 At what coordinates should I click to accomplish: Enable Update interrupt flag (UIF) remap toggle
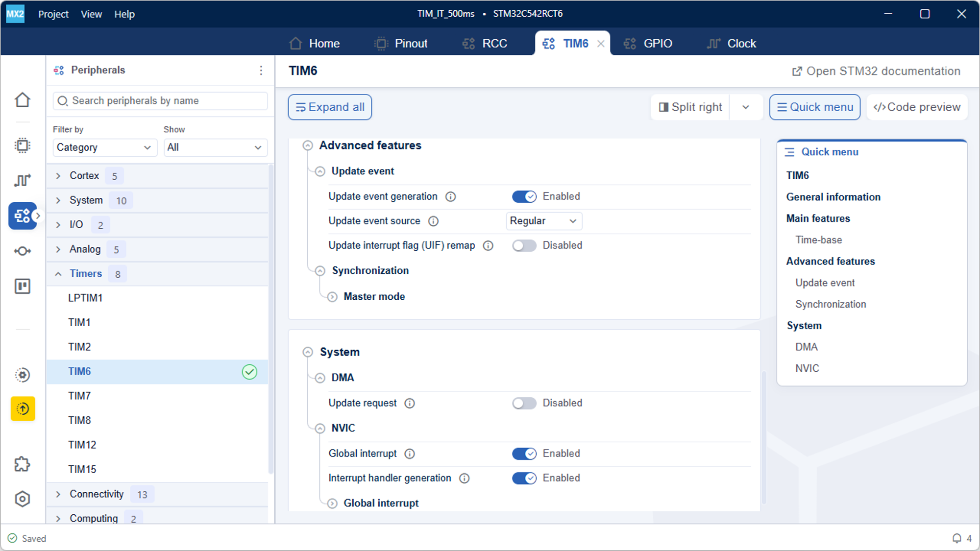click(x=524, y=245)
